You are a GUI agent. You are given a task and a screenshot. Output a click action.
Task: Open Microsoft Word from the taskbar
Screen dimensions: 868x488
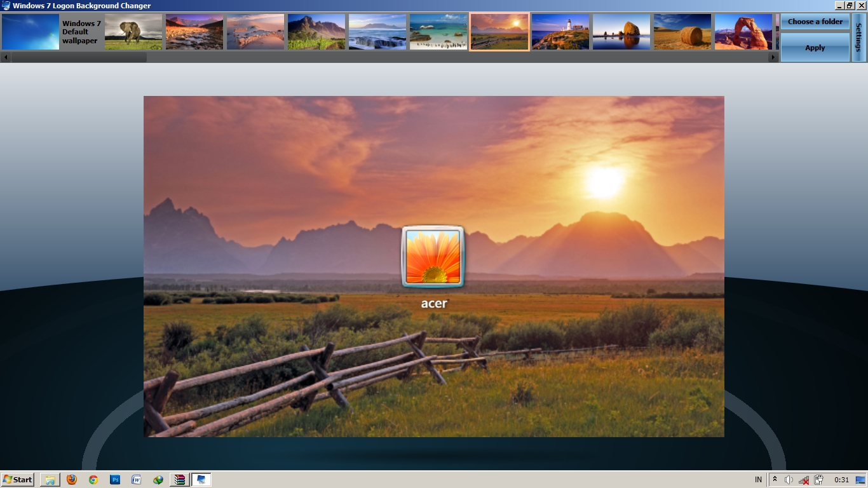point(137,480)
